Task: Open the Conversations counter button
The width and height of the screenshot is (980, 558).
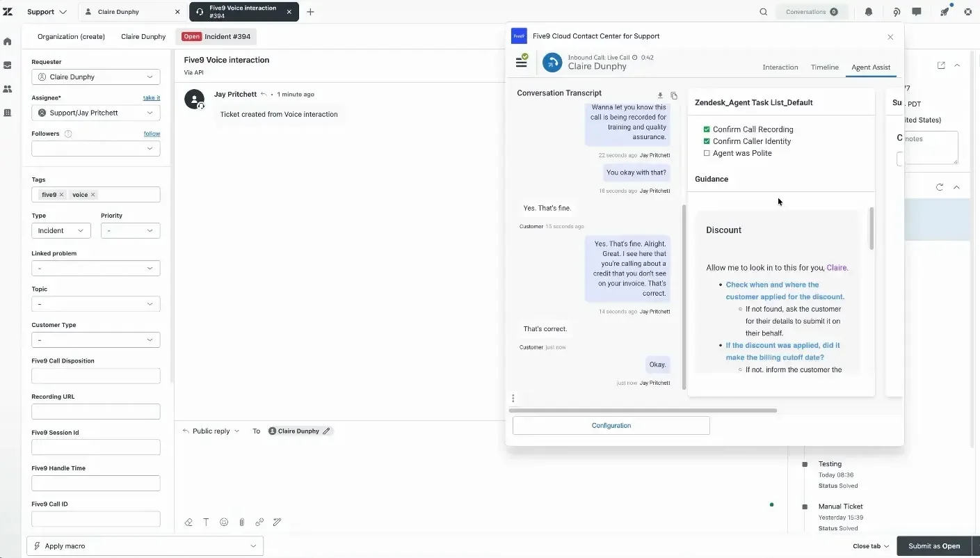Action: point(811,12)
